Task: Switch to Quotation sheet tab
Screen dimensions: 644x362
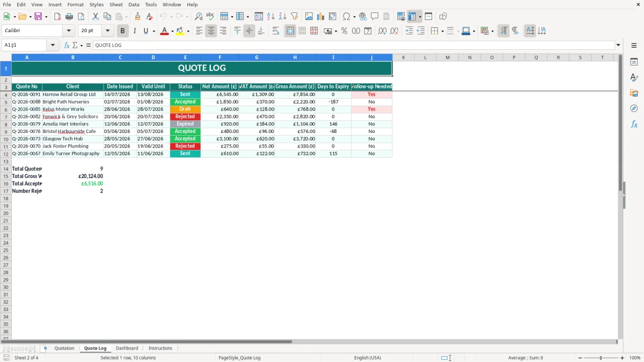Action: pos(64,349)
